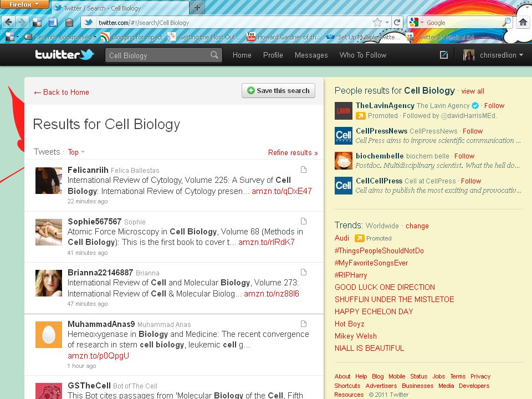The width and height of the screenshot is (532, 399).
Task: Open the HAPPY ECHELON DAY trend
Action: (x=374, y=312)
